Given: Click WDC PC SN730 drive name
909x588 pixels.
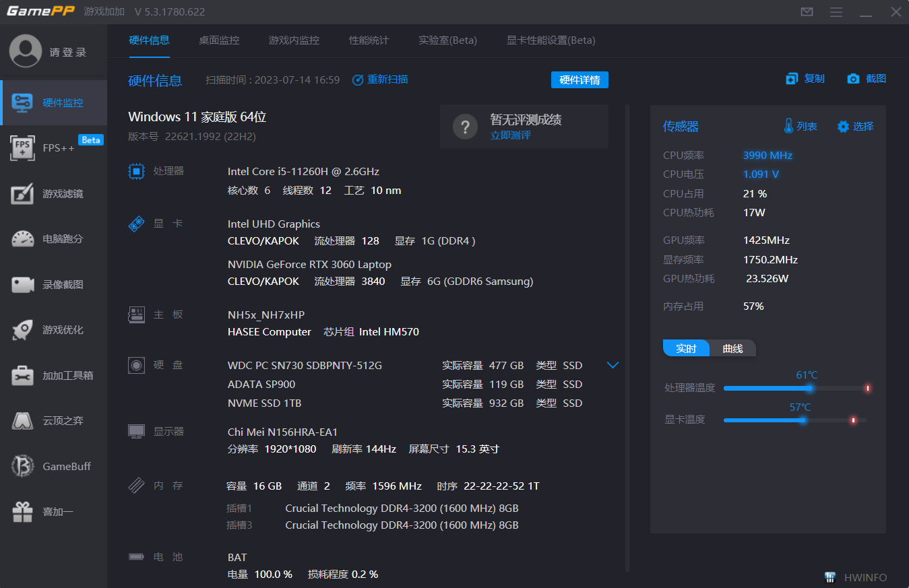Looking at the screenshot, I should tap(305, 365).
